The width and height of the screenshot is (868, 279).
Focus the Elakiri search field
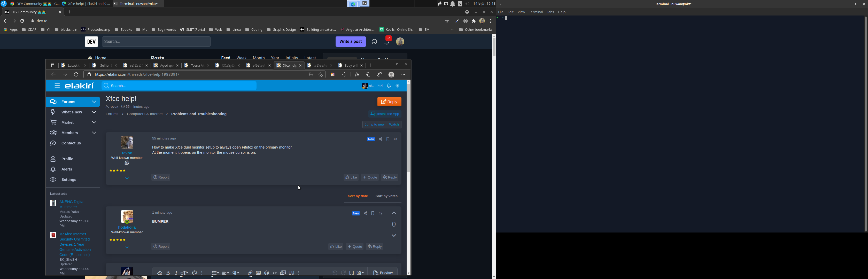pyautogui.click(x=179, y=86)
